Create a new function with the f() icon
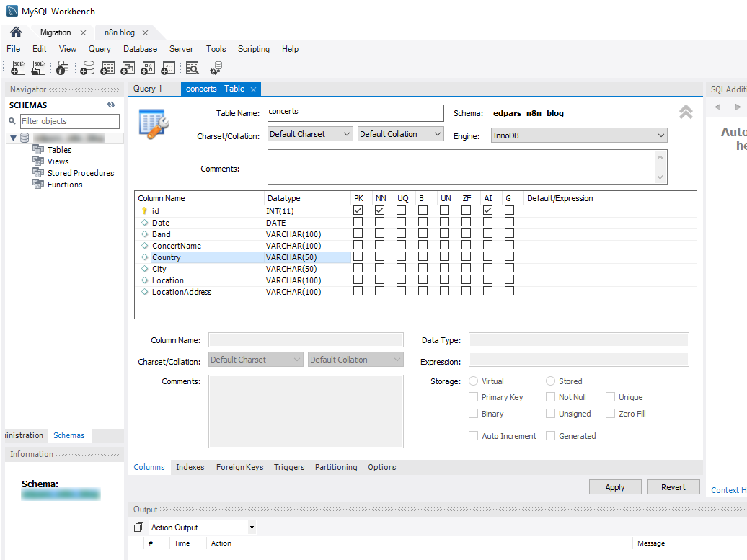The width and height of the screenshot is (747, 560). (167, 67)
